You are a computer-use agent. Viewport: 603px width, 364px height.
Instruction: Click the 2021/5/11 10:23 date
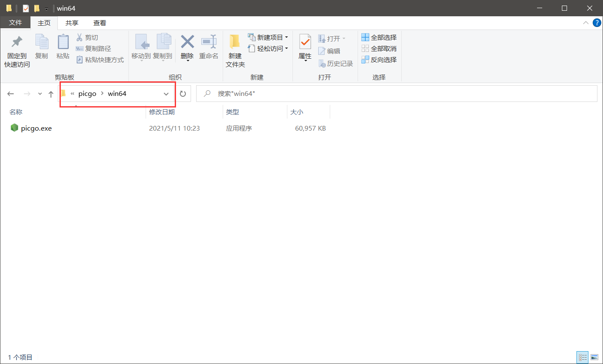tap(174, 128)
